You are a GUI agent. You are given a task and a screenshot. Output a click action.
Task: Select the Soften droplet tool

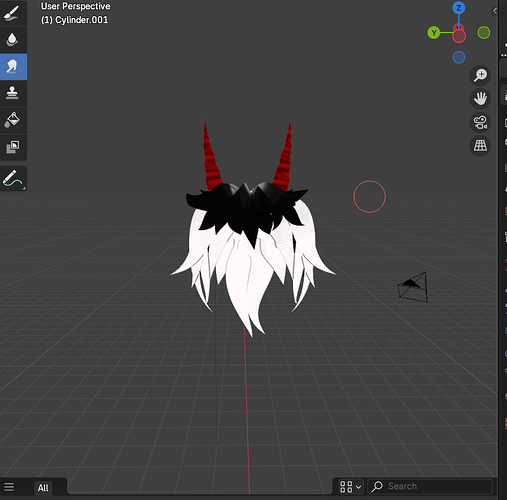[13, 40]
